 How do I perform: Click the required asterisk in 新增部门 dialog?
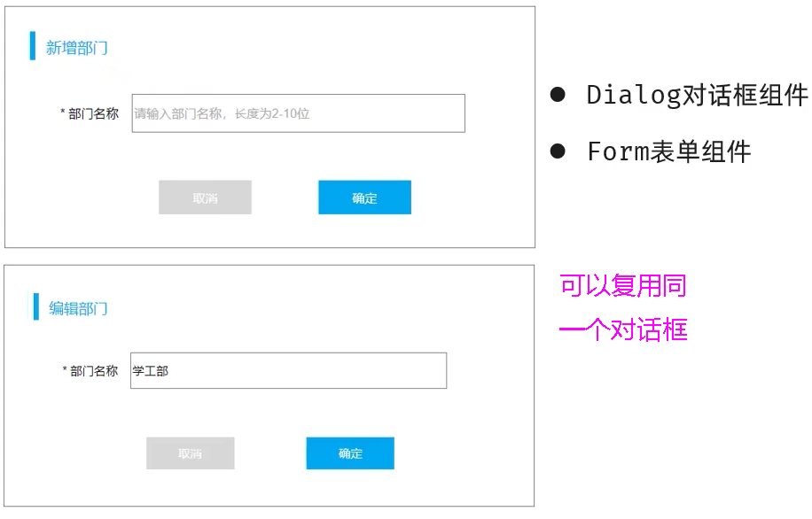pos(63,113)
